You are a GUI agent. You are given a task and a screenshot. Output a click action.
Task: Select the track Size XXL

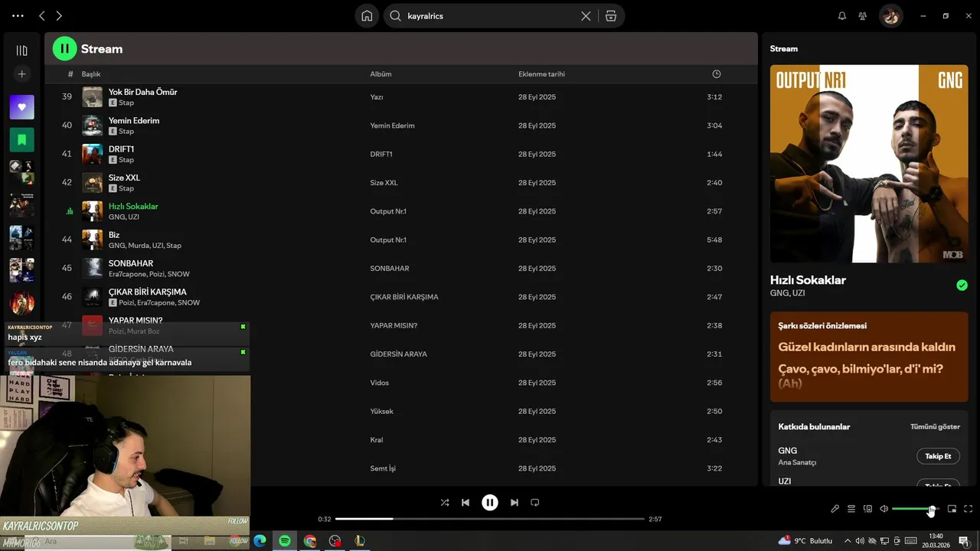pyautogui.click(x=124, y=178)
